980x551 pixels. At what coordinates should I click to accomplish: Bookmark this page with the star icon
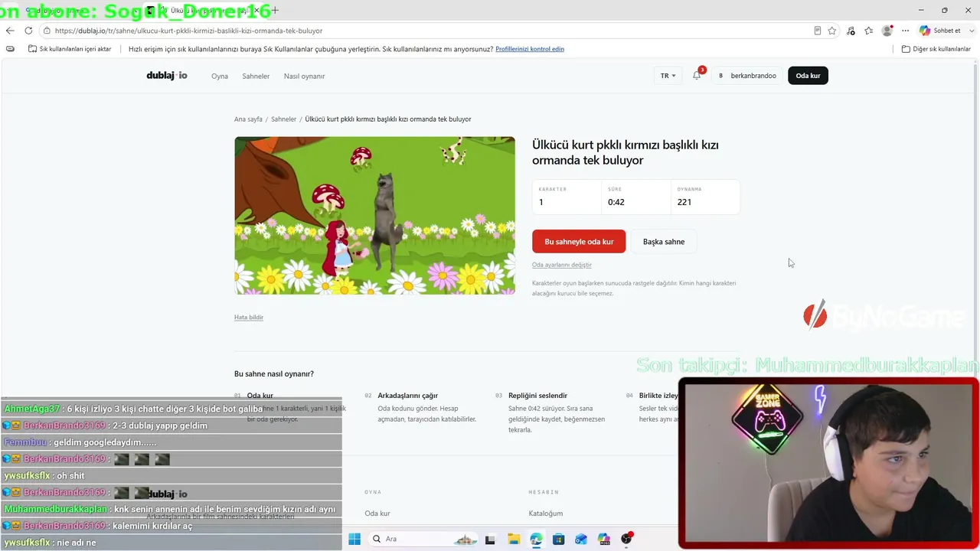coord(832,31)
